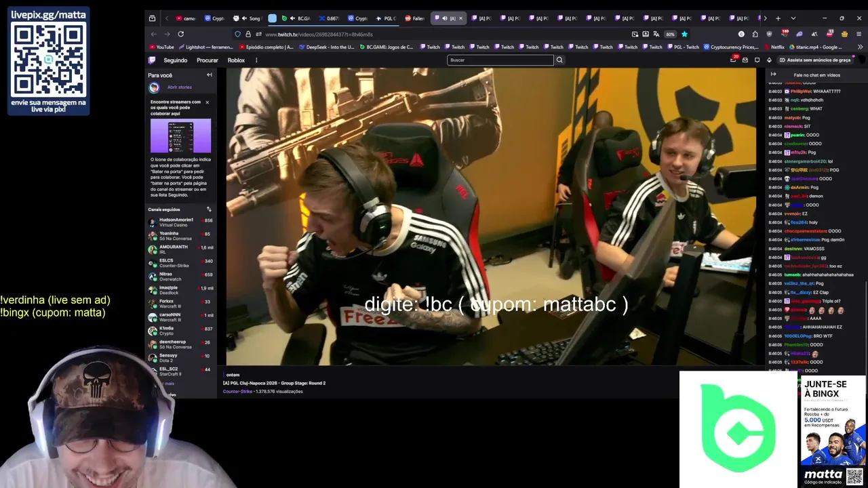
Task: Click the Get Bits diamond icon
Action: click(769, 60)
